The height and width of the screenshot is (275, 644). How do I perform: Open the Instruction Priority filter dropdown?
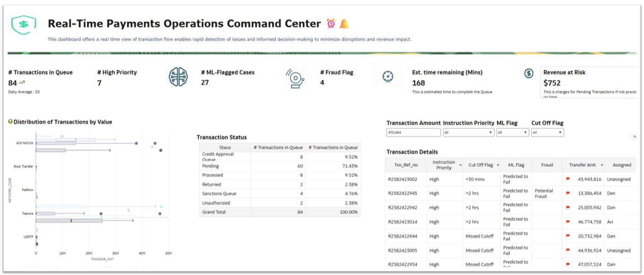pos(489,132)
